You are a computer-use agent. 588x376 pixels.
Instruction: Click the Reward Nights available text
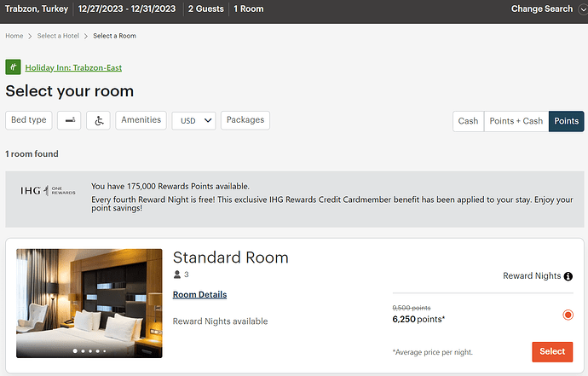point(220,321)
